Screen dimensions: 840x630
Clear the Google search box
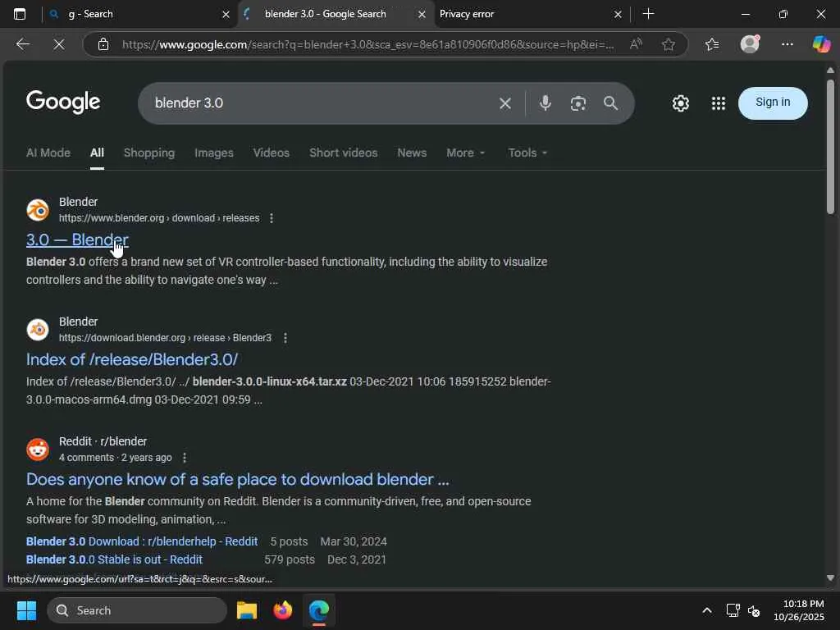click(x=505, y=103)
